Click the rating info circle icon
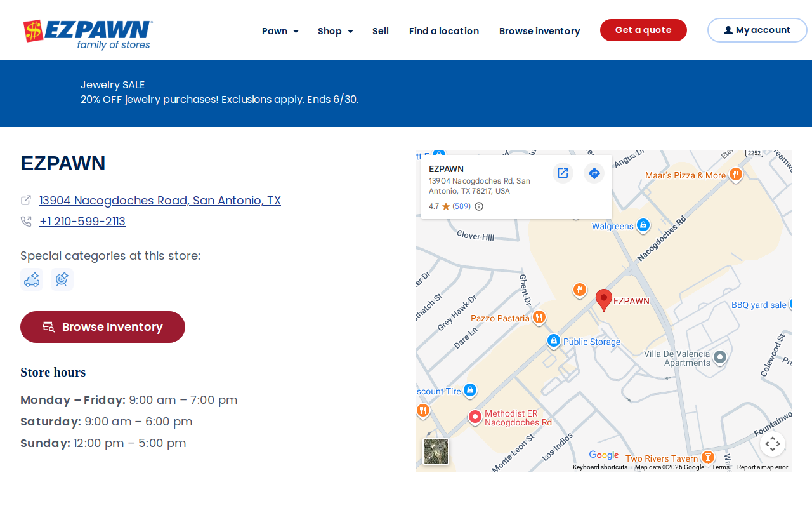The width and height of the screenshot is (812, 508). click(x=479, y=206)
